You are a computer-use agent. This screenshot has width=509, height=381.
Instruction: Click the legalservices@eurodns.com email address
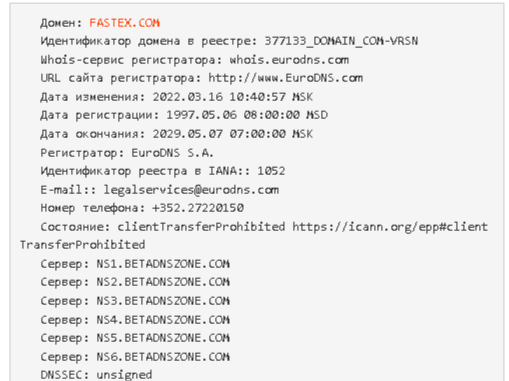click(x=191, y=190)
